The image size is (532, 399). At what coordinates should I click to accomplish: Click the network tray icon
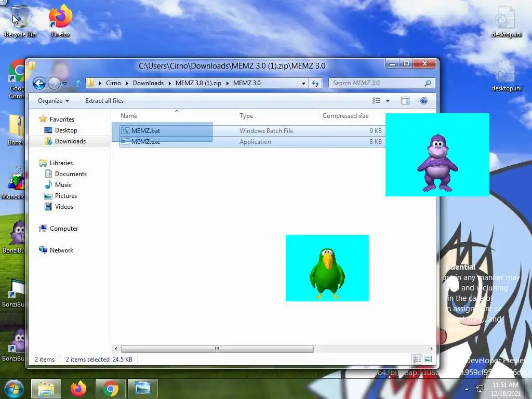[480, 389]
